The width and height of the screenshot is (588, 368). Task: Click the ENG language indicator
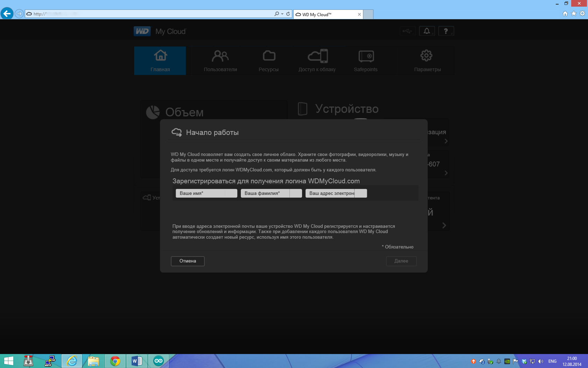(x=552, y=361)
